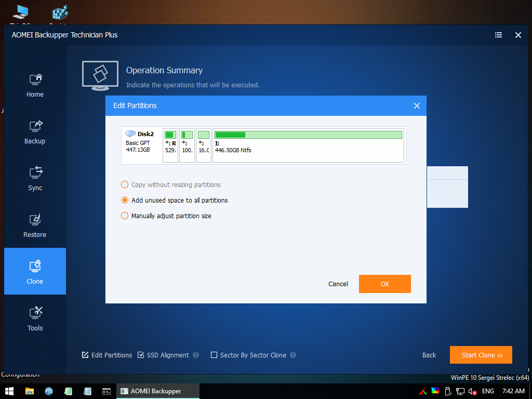The width and height of the screenshot is (532, 399).
Task: Open the blue circular M app on taskbar
Action: coord(49,391)
